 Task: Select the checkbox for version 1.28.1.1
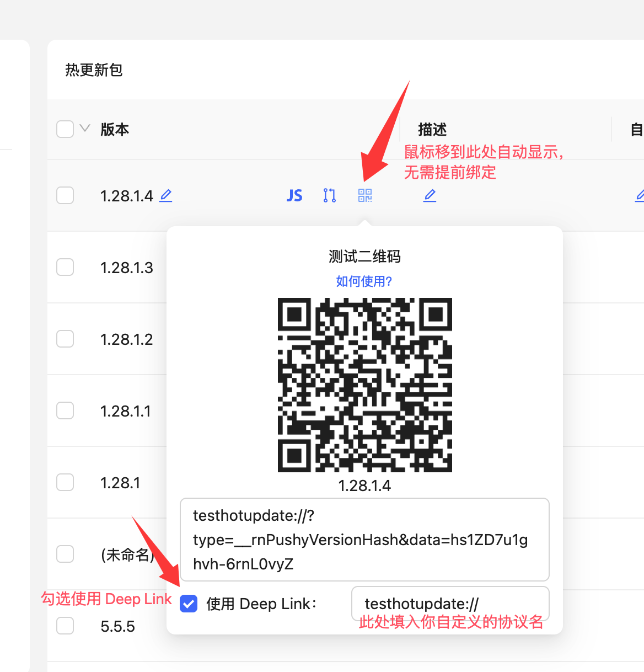65,410
